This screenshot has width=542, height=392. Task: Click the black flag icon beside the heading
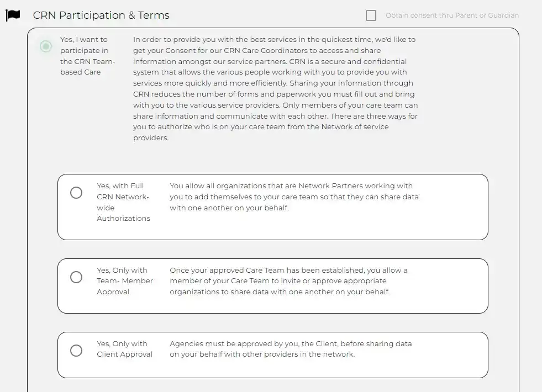13,15
